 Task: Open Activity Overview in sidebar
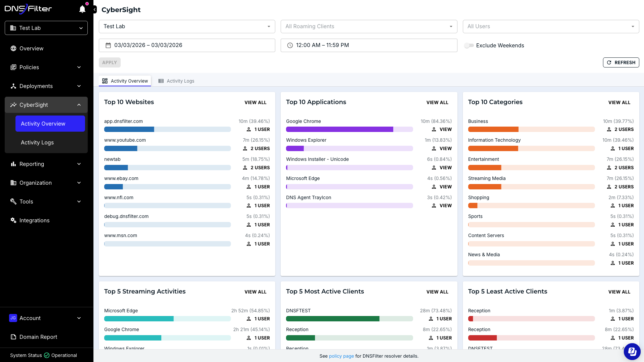[50, 124]
